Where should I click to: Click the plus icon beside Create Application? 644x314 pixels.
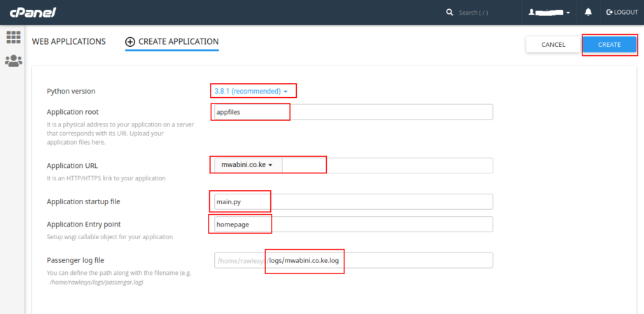(x=129, y=42)
